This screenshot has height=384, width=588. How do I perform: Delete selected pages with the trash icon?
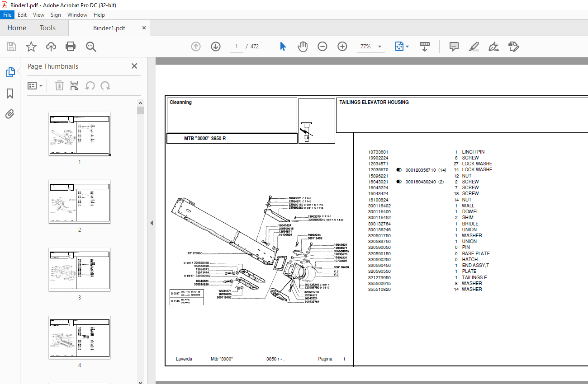click(x=59, y=85)
